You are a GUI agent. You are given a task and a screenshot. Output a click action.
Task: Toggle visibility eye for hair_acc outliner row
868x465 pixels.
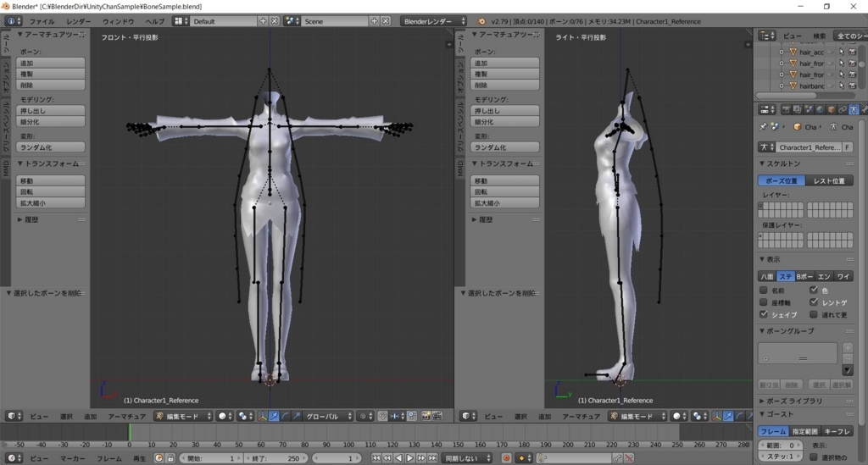coord(831,52)
